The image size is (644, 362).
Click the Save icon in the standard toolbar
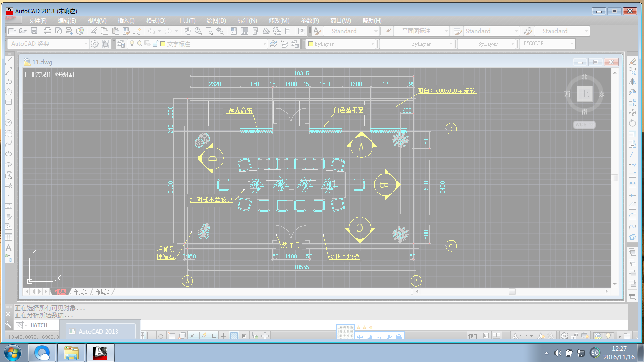coord(34,31)
